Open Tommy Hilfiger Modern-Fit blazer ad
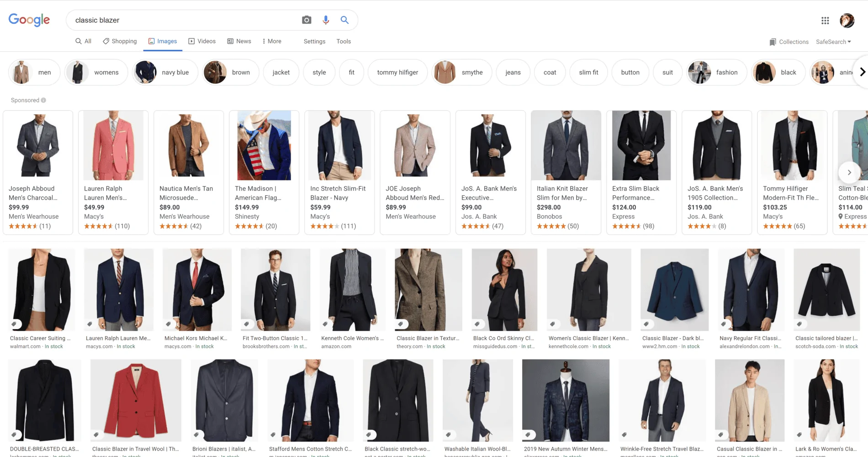The image size is (868, 457). coord(792,172)
